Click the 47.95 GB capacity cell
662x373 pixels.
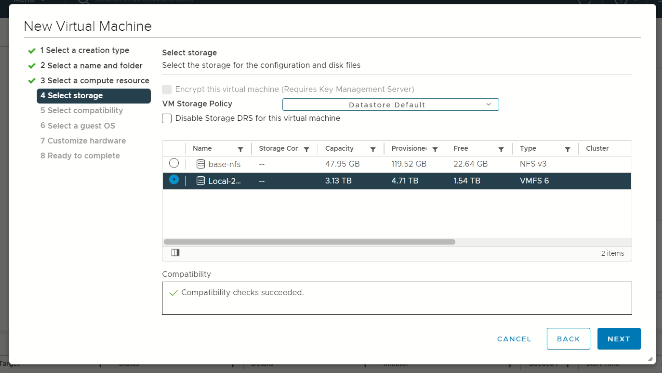pyautogui.click(x=342, y=164)
